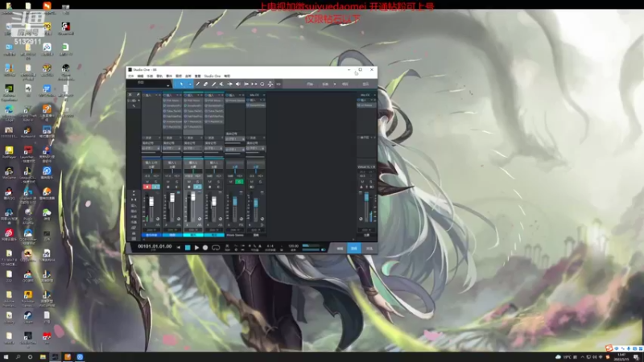Open the dropdown arrow in upper-right toolbar
The width and height of the screenshot is (644, 362).
pos(335,84)
